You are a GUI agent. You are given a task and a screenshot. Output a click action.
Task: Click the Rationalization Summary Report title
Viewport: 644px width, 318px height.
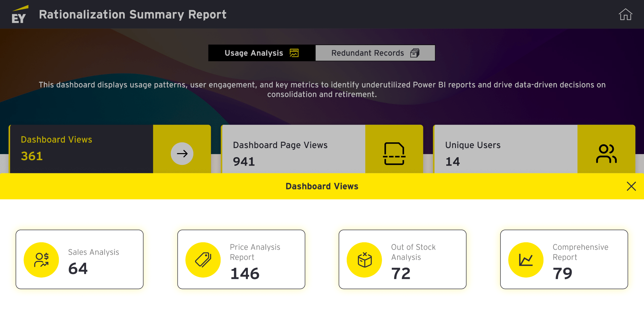pos(132,14)
